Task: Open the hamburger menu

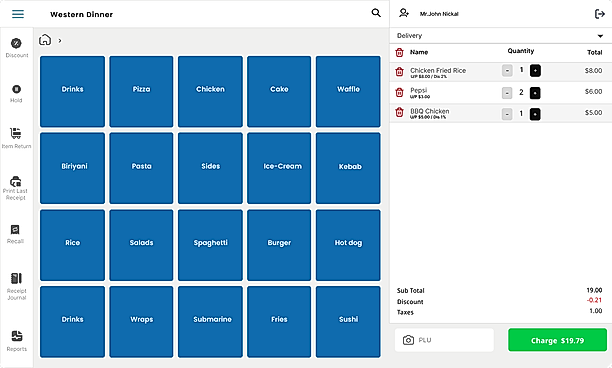Action: pos(18,14)
